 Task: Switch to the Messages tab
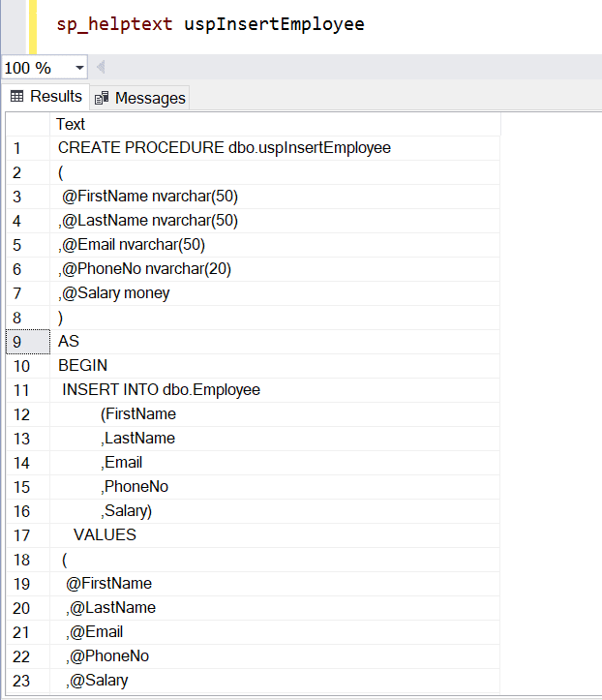pos(139,98)
